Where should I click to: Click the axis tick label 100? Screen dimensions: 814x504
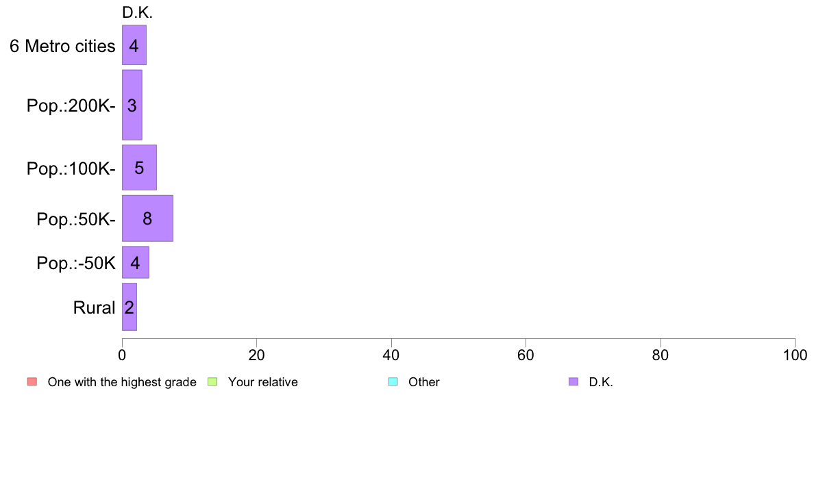(x=795, y=355)
